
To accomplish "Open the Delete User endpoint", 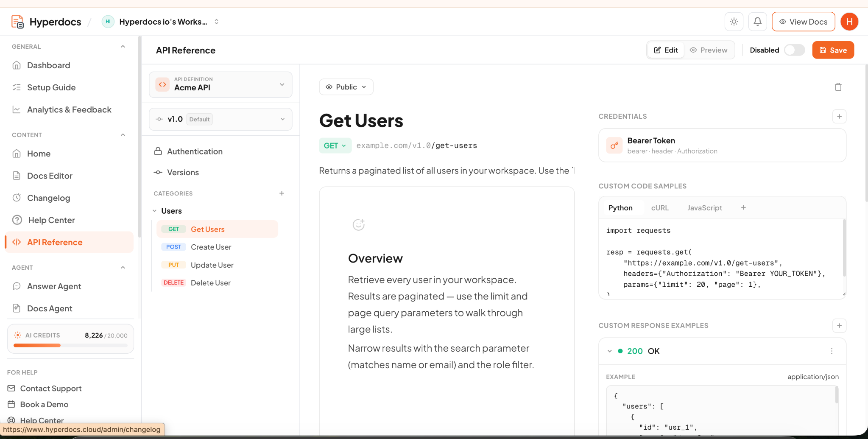I will (x=218, y=282).
